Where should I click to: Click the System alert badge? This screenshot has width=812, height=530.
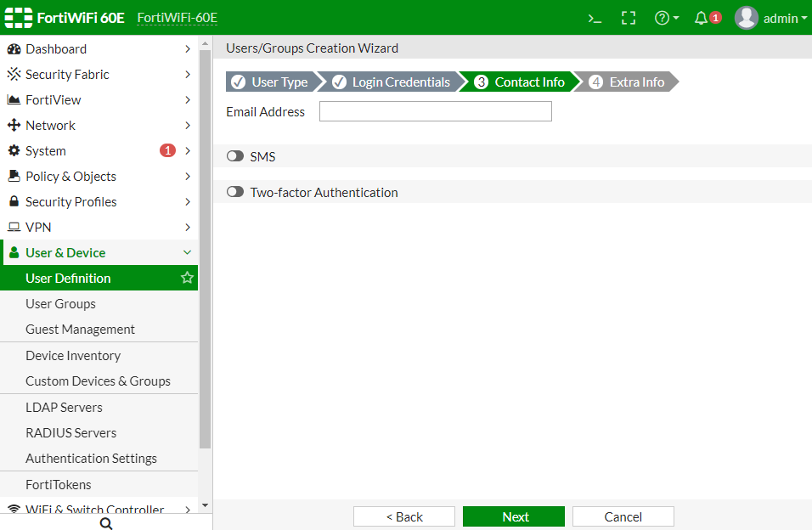click(x=167, y=151)
